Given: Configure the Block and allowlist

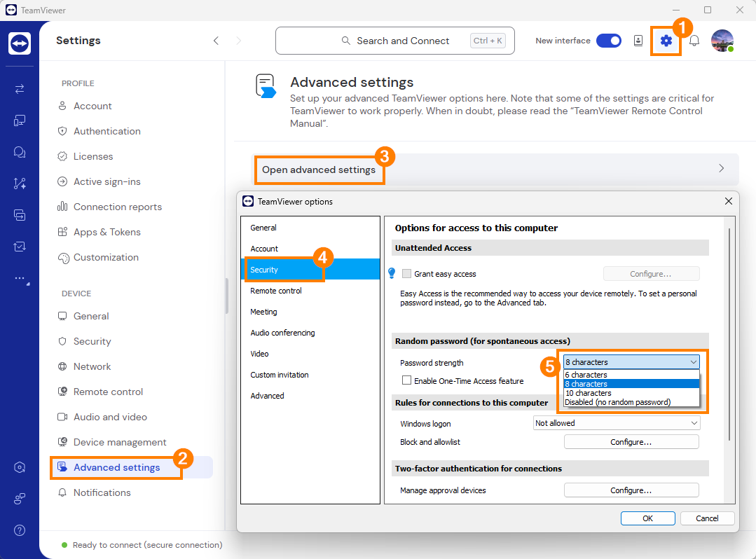Looking at the screenshot, I should pyautogui.click(x=631, y=442).
